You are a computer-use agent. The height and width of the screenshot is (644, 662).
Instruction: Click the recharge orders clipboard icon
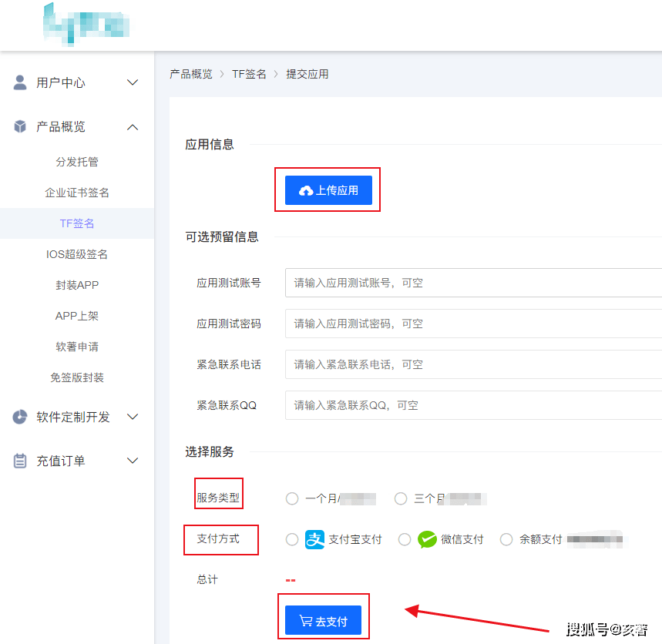[20, 461]
